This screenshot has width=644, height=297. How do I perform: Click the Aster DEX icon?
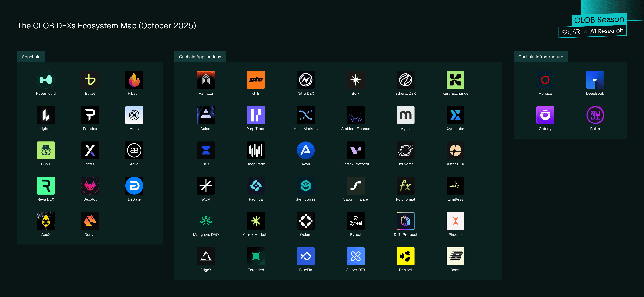(455, 150)
